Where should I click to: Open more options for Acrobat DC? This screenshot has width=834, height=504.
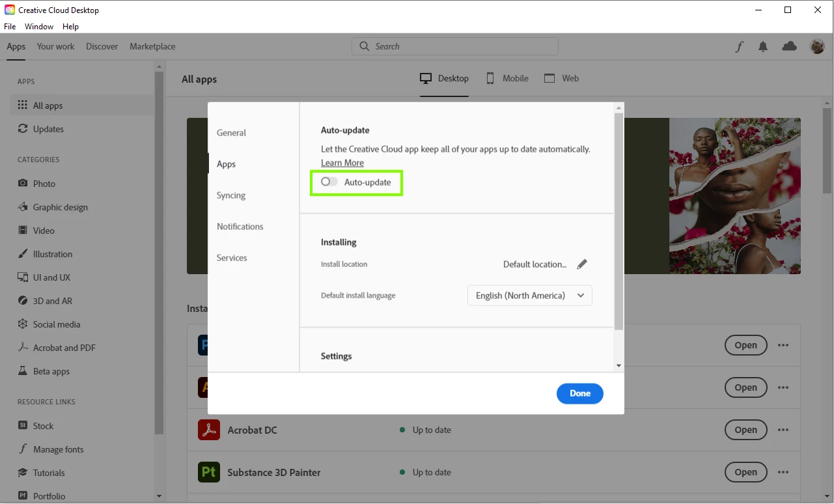coord(783,430)
